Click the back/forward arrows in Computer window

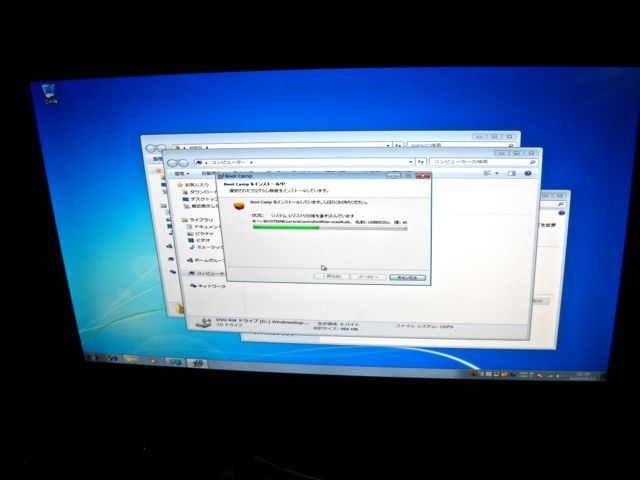pos(178,163)
